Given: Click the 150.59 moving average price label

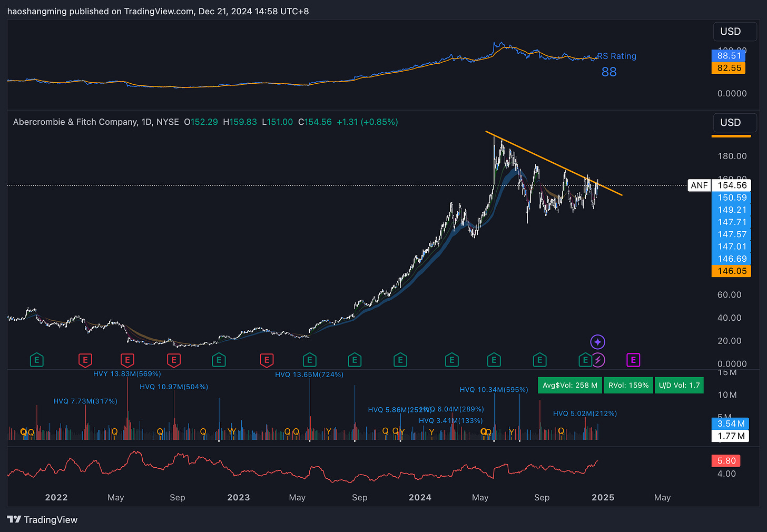Looking at the screenshot, I should [732, 198].
